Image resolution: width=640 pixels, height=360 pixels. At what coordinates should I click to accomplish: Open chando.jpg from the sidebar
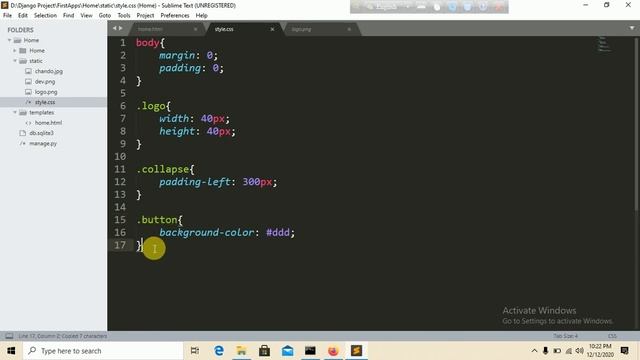point(49,71)
